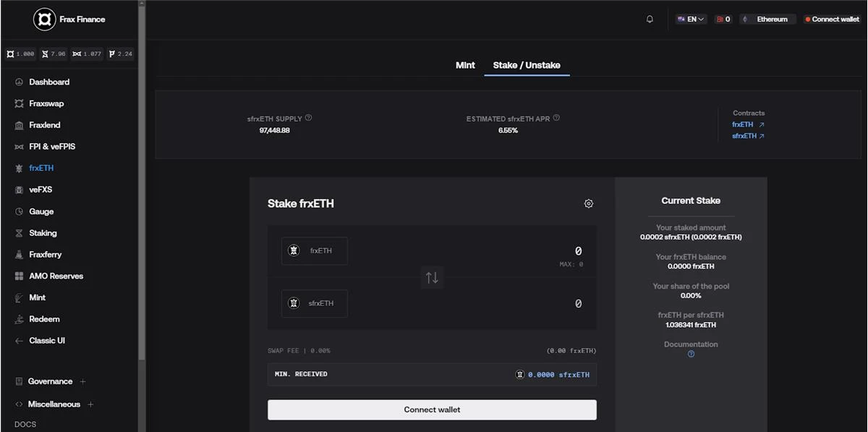Click the 0.0000 sfrxETH minimum received value
This screenshot has width=868, height=432.
pos(558,375)
